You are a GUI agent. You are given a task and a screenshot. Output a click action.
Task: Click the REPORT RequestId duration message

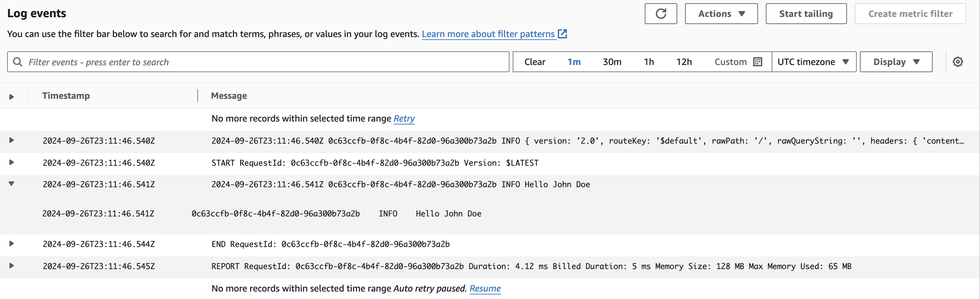coord(531,266)
